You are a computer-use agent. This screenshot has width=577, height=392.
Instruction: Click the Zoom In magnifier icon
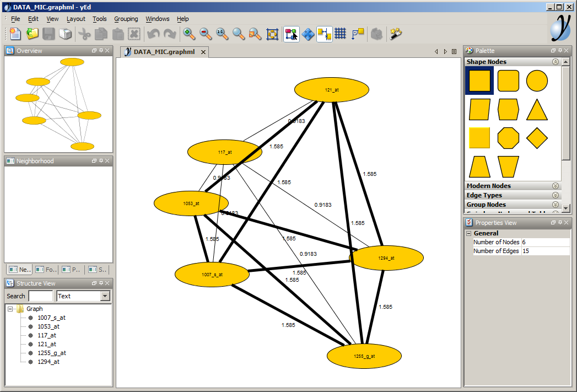pos(189,34)
